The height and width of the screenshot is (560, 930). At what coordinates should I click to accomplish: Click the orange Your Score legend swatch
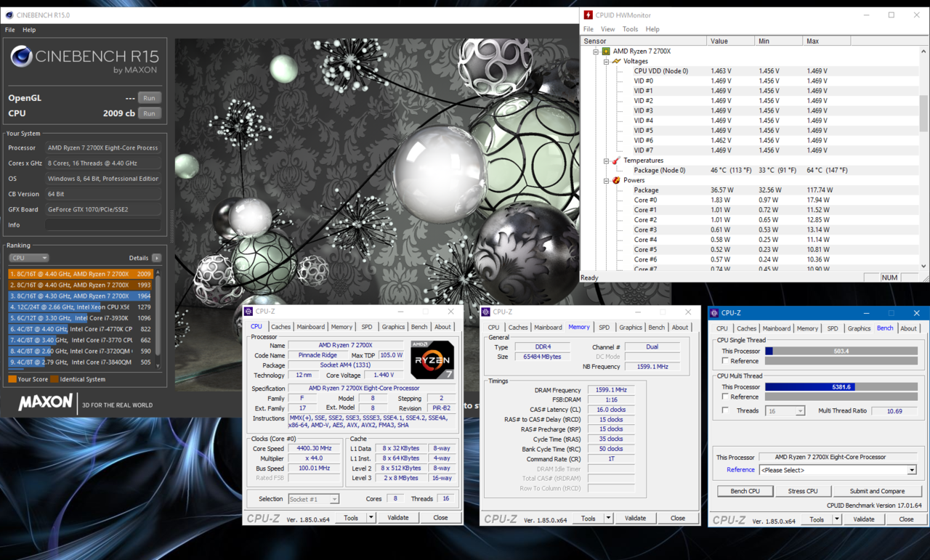click(12, 379)
